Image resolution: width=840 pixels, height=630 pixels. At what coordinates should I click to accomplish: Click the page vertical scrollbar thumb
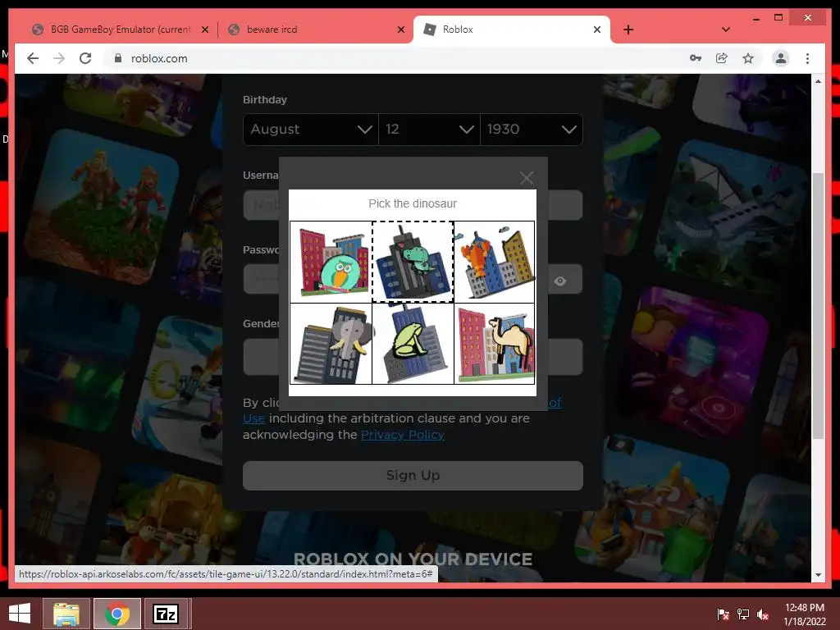pos(818,305)
